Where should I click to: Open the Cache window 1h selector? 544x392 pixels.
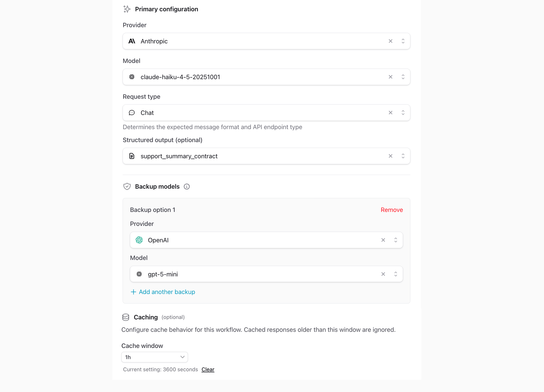[155, 357]
